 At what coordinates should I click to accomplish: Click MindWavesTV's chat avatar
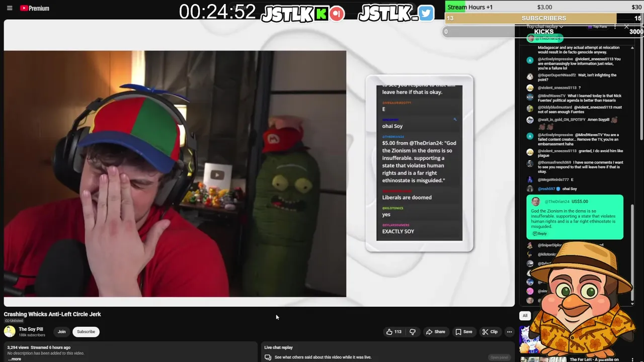pos(530,97)
